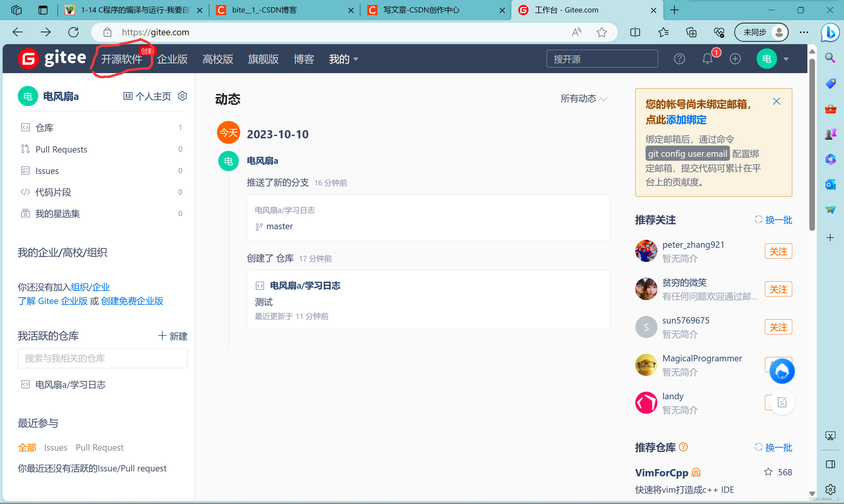Click the recommended repos help icon
This screenshot has width=844, height=504.
(683, 447)
